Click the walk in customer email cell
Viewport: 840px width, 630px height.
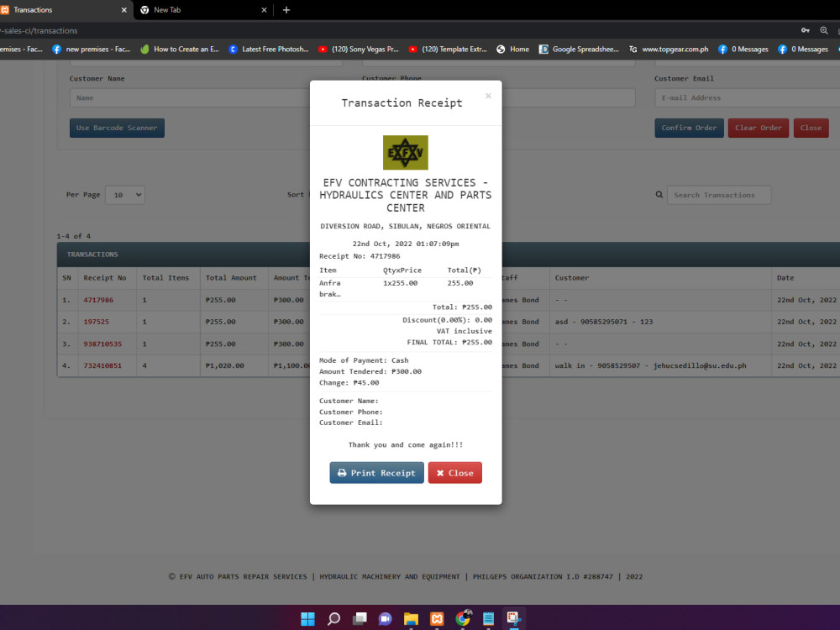pyautogui.click(x=650, y=366)
